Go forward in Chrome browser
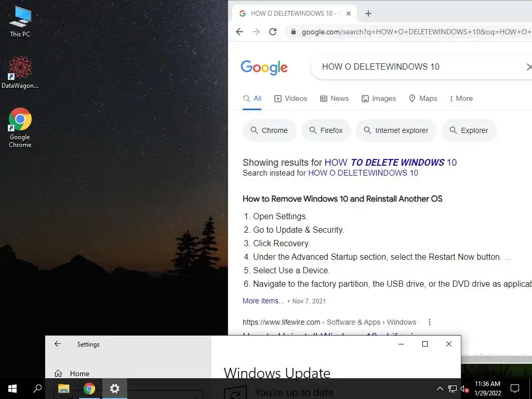The height and width of the screenshot is (399, 532). [x=256, y=32]
